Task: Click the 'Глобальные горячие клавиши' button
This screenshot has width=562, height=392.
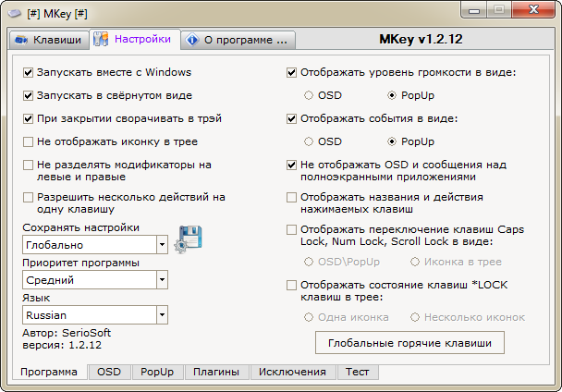Action: pyautogui.click(x=409, y=343)
